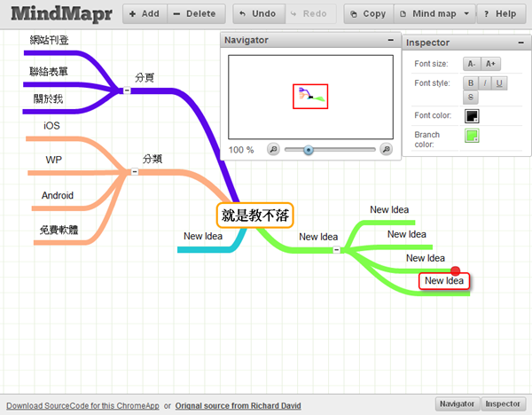532x415 pixels.
Task: Select the WP node
Action: [x=53, y=160]
